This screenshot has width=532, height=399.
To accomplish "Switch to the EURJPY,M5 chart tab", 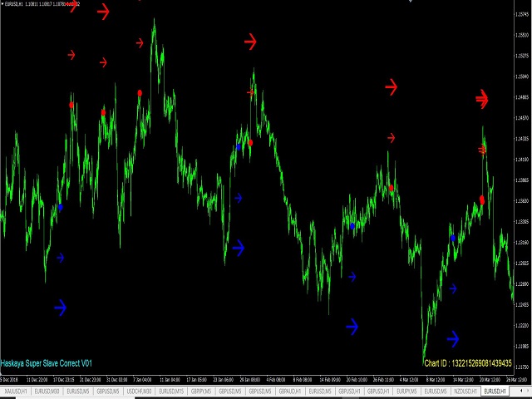I will click(x=406, y=392).
